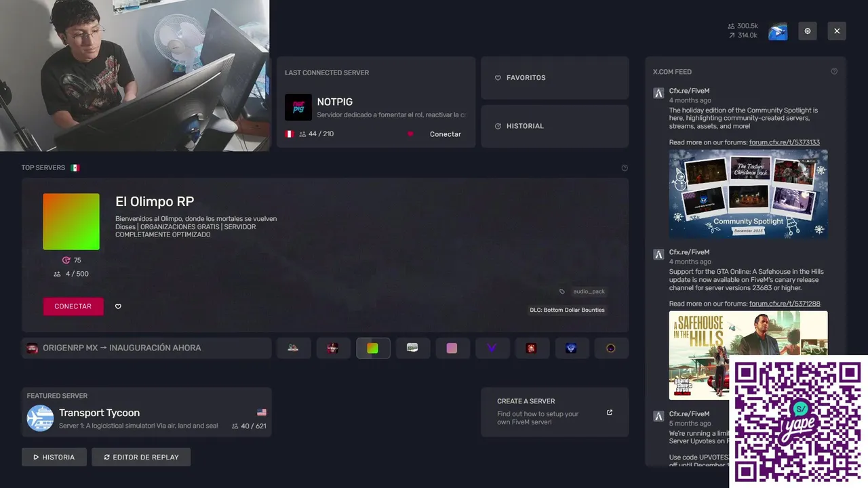Click the CONECTAR button for El Olimpo RP

(73, 306)
